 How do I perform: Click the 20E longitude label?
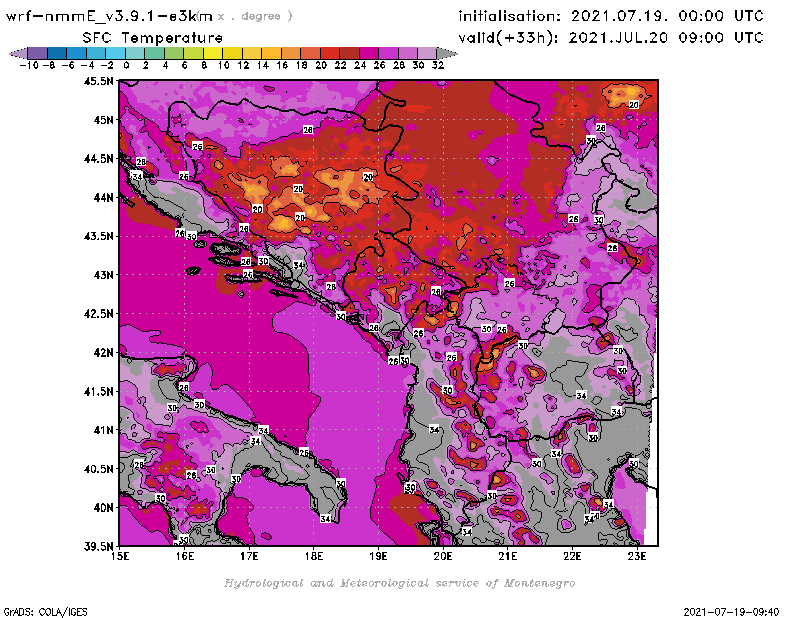click(x=443, y=556)
